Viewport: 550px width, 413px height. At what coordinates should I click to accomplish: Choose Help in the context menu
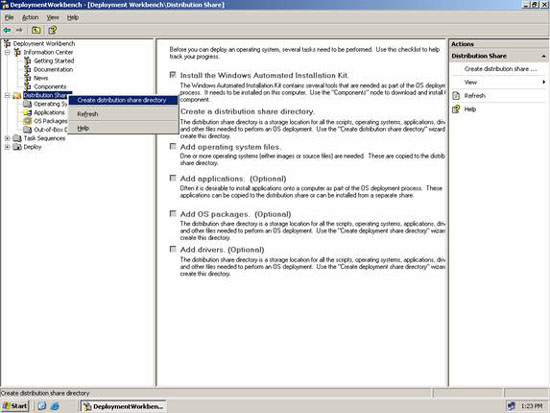(x=123, y=128)
